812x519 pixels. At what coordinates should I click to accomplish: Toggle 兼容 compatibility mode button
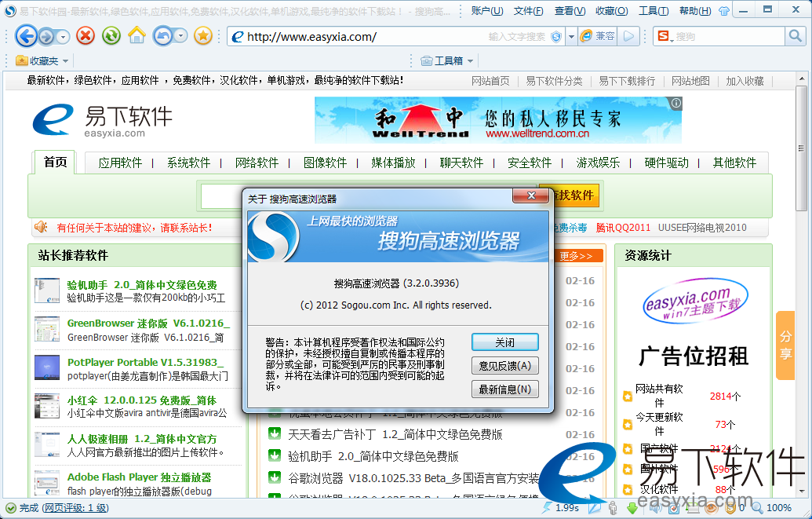coord(598,36)
